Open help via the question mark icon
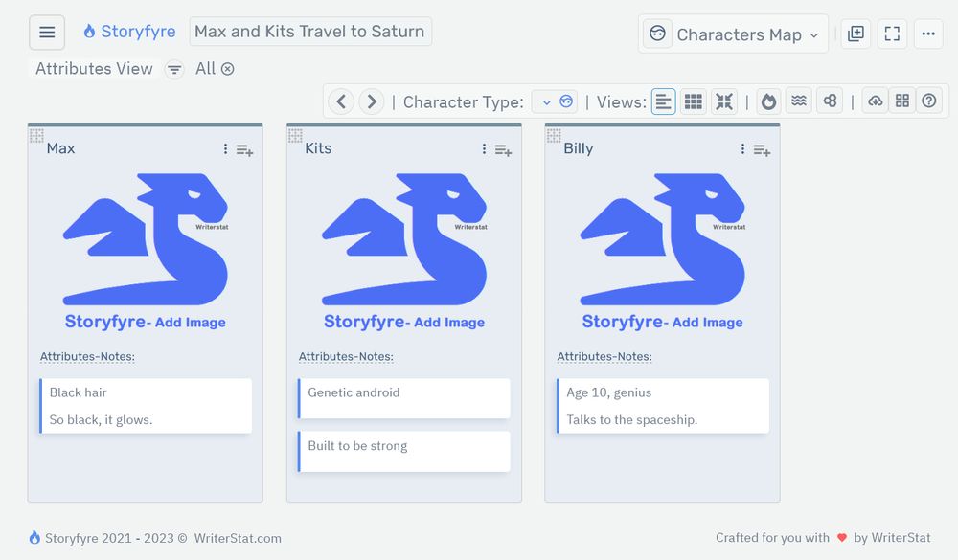This screenshot has width=958, height=560. (x=929, y=101)
